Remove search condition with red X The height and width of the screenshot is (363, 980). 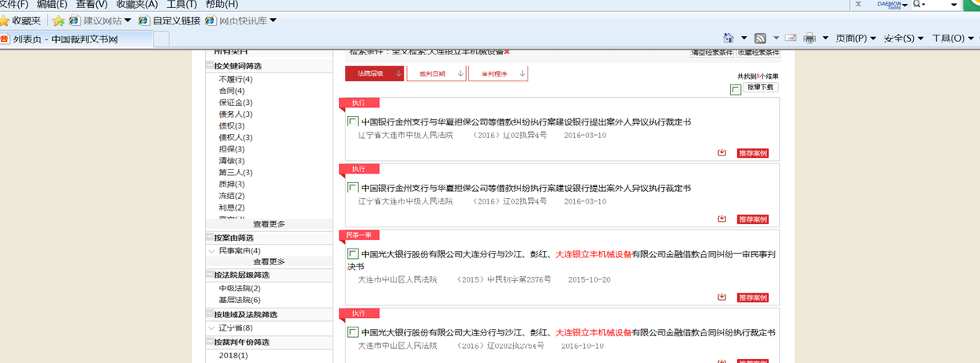tap(507, 51)
